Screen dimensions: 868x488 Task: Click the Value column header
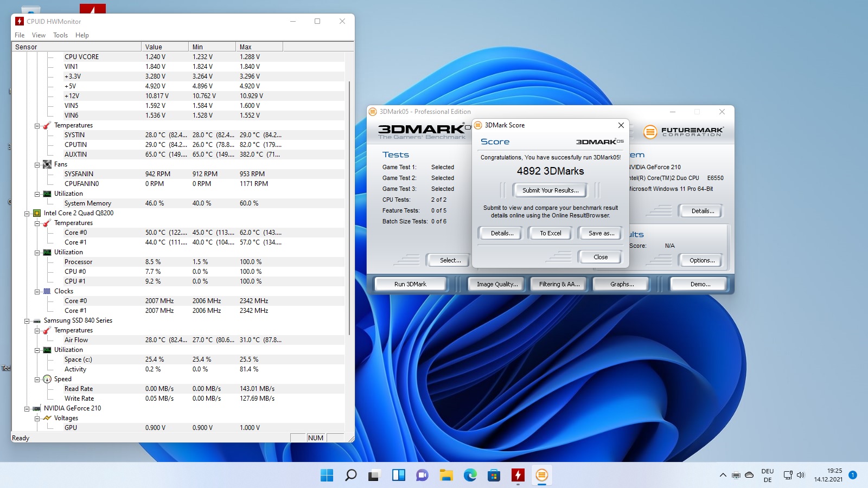165,47
